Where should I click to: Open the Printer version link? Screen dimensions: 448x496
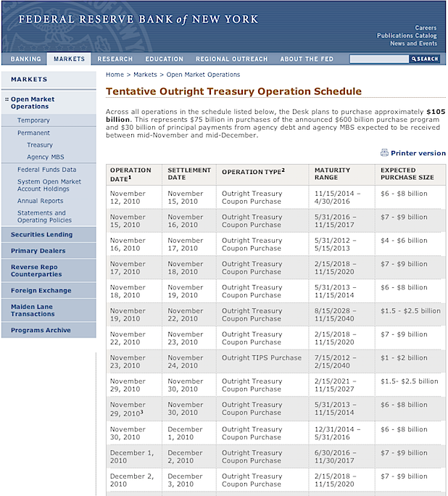coord(418,153)
